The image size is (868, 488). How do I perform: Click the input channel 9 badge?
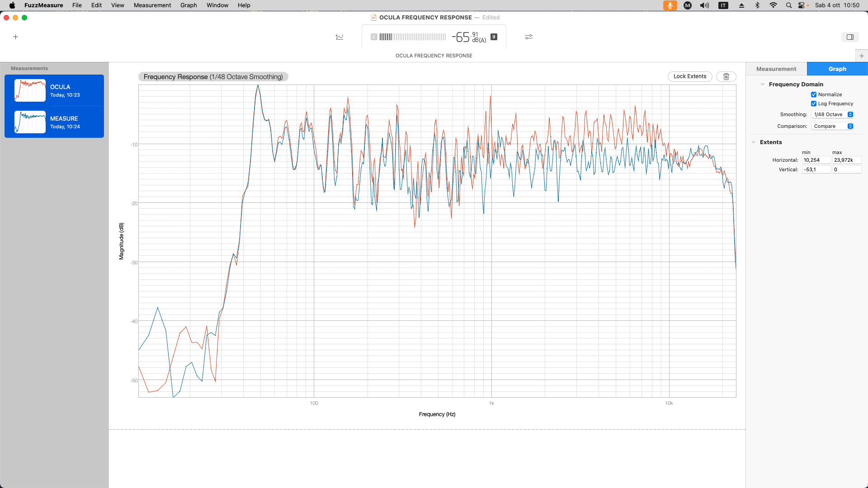click(x=494, y=37)
